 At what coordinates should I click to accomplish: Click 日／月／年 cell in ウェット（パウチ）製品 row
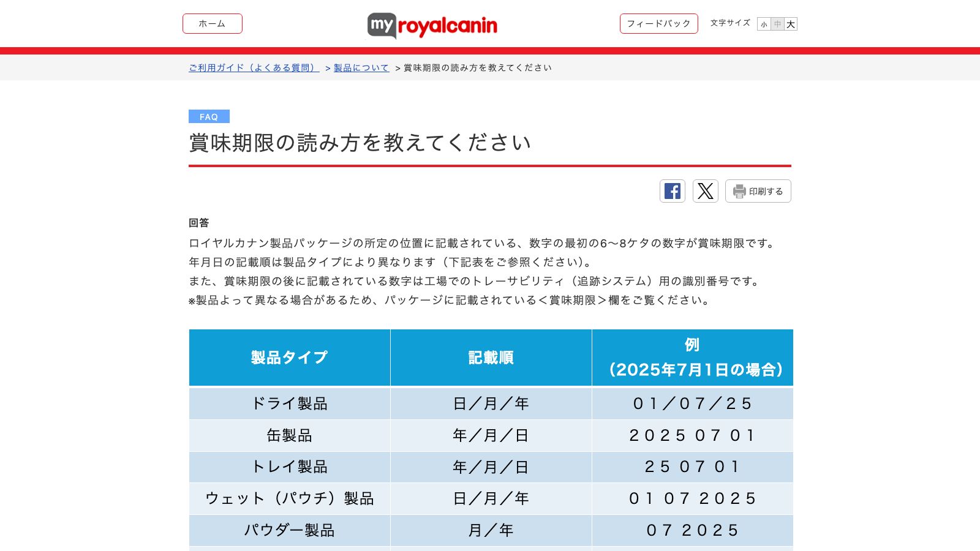(x=491, y=499)
